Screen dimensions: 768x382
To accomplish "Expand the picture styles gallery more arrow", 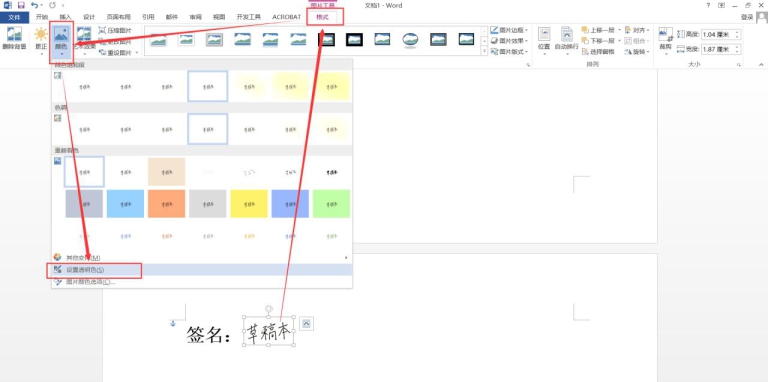I will click(x=484, y=51).
